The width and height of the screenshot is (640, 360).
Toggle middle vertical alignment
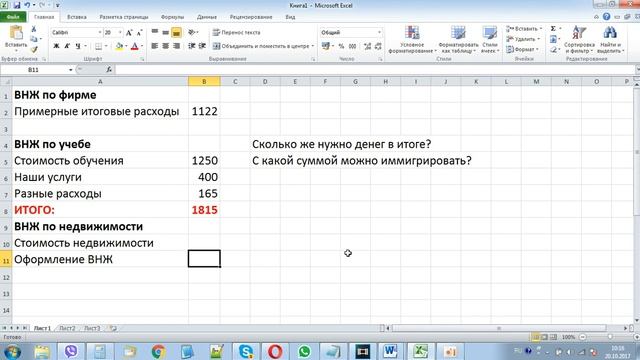click(x=165, y=32)
